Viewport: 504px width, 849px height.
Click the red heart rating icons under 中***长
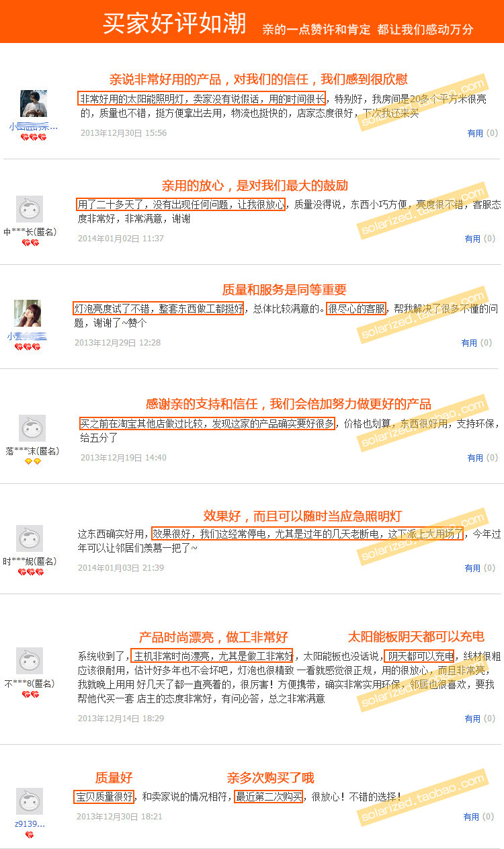click(x=30, y=243)
